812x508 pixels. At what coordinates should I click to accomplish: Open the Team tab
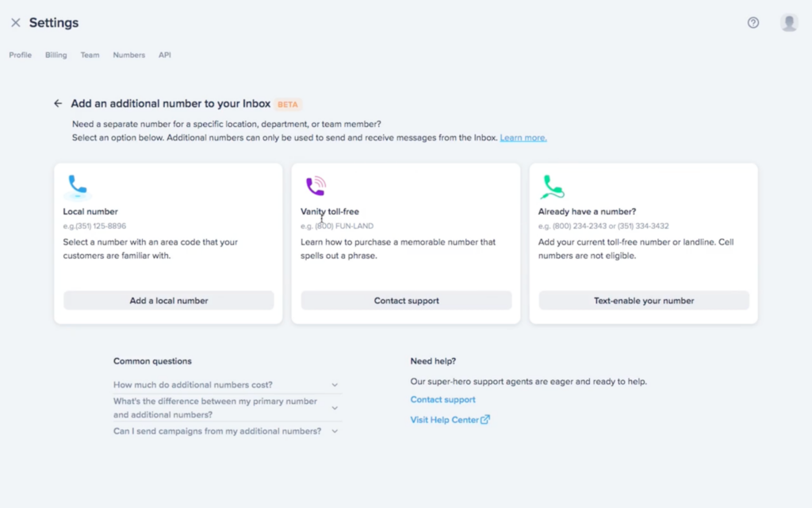(x=90, y=55)
